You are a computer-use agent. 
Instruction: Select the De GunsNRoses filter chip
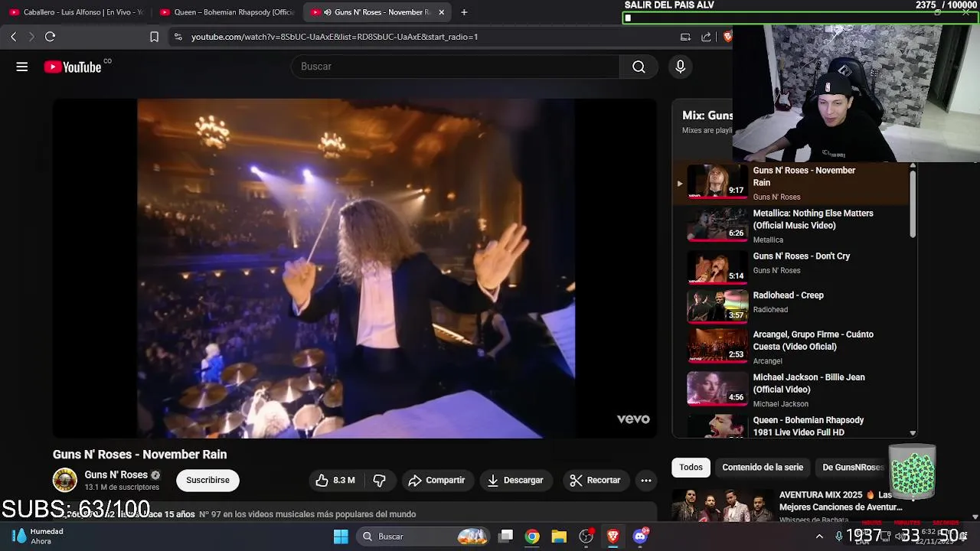(852, 468)
